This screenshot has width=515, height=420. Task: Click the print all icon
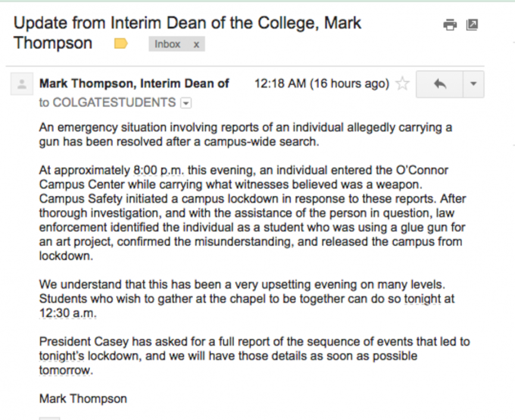(x=450, y=25)
